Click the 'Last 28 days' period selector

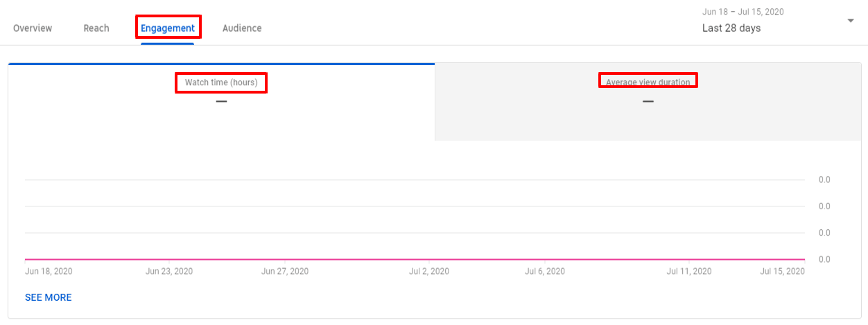click(731, 28)
